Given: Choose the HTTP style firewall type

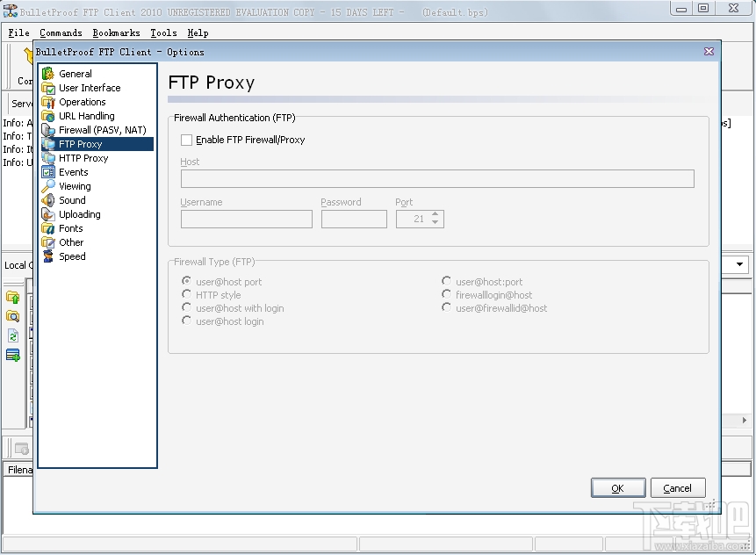Looking at the screenshot, I should tap(185, 295).
